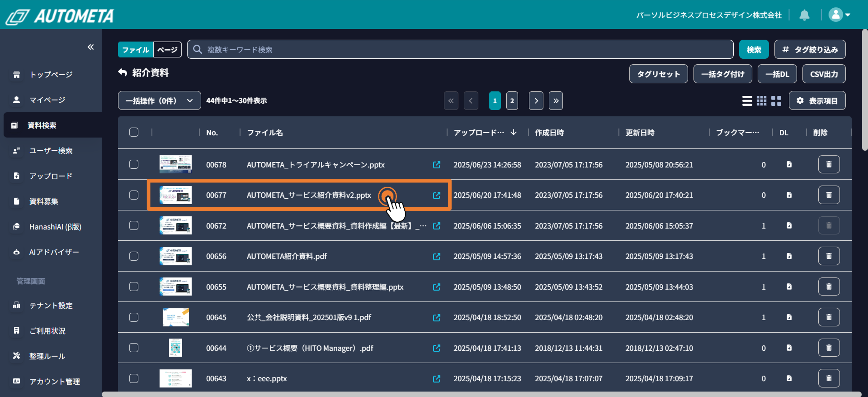Download file 00677 via DL icon
This screenshot has width=868, height=397.
(789, 195)
